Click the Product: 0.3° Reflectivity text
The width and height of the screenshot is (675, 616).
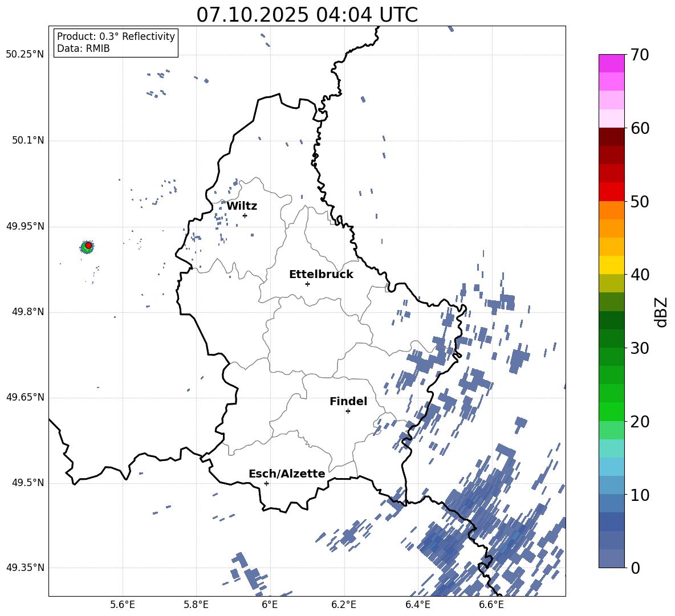click(116, 36)
